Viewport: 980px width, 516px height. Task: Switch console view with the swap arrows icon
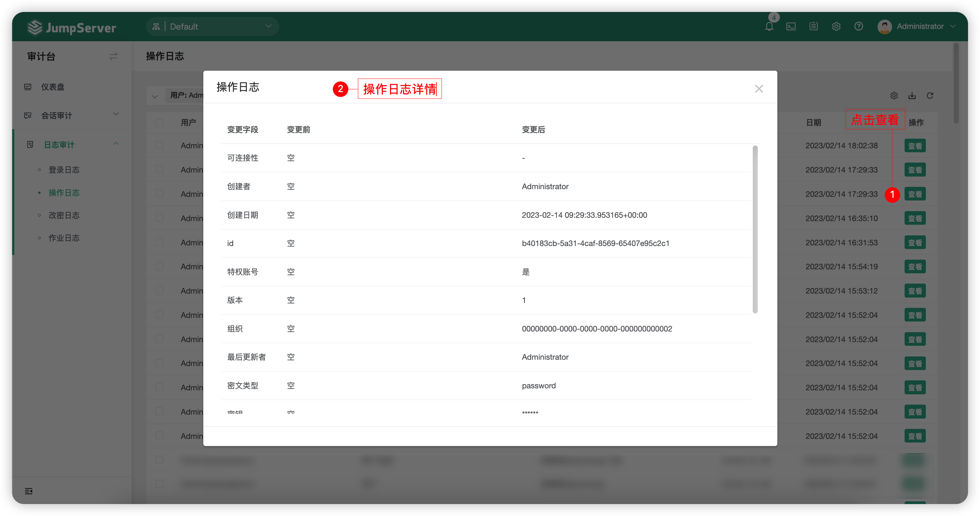coord(113,57)
